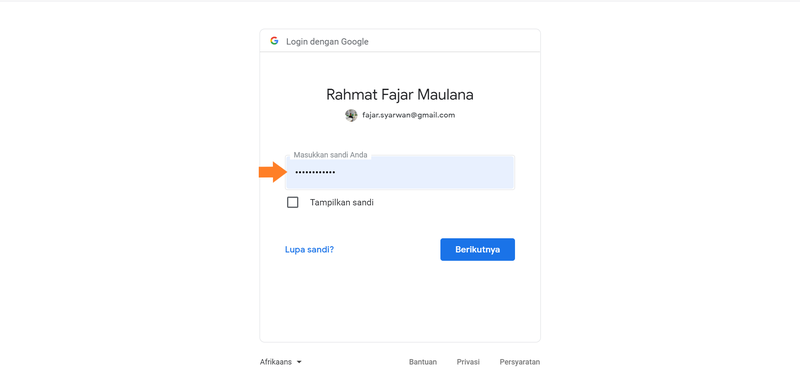
Task: Click empty space right of the password dots
Action: point(423,172)
